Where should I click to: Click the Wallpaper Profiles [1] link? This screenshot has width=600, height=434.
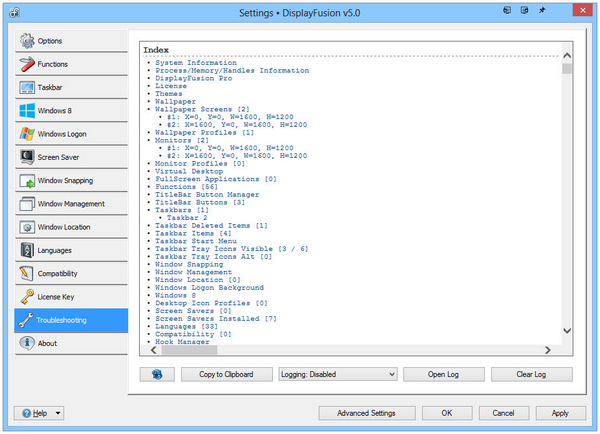(x=204, y=132)
